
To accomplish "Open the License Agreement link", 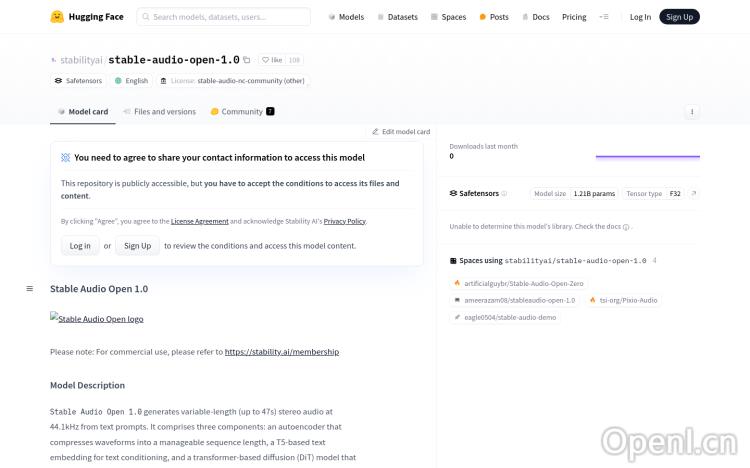I will pyautogui.click(x=199, y=221).
